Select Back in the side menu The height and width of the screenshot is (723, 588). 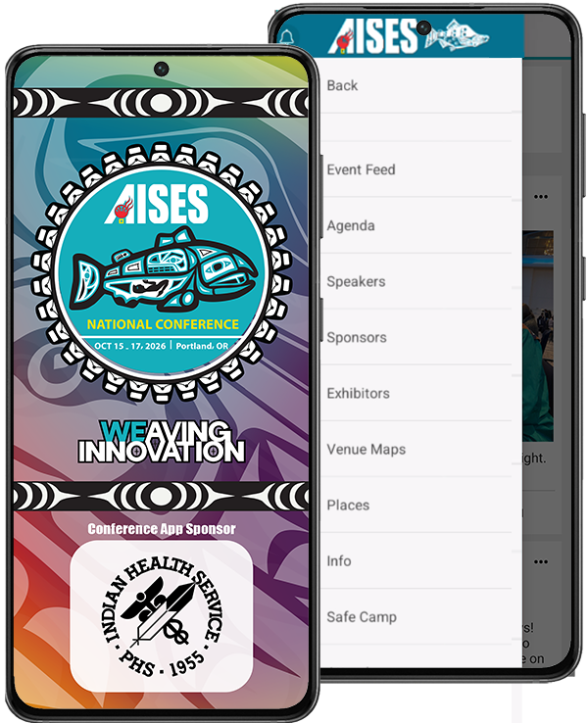pyautogui.click(x=416, y=86)
